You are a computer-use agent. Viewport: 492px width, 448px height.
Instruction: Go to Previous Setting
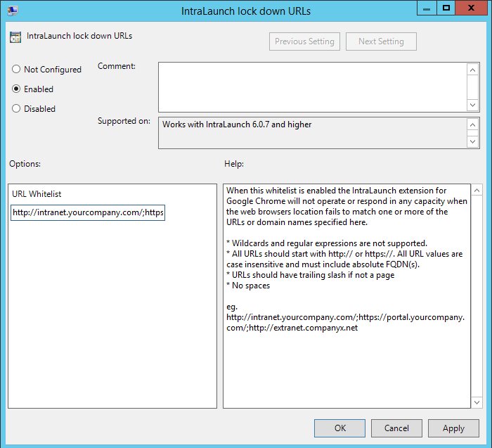pos(305,41)
